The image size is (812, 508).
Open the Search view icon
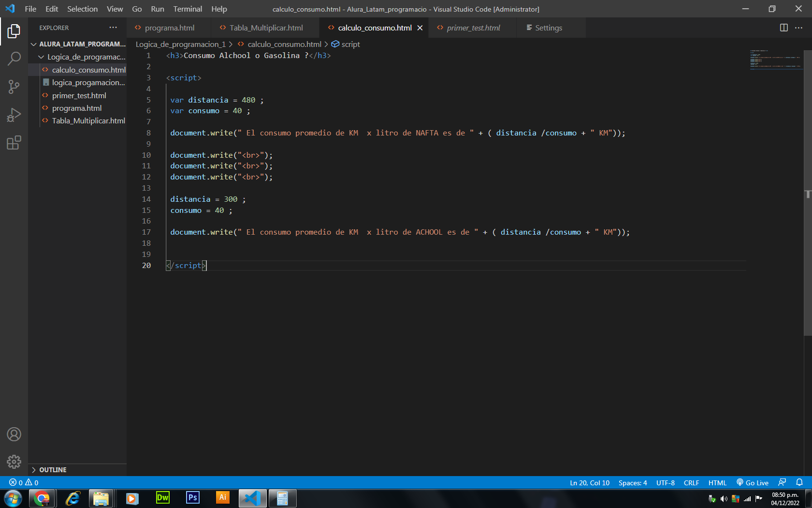coord(14,59)
